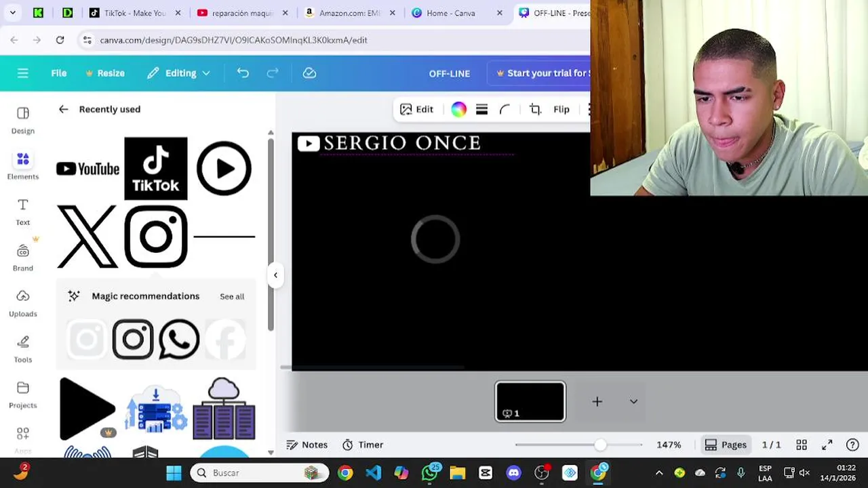This screenshot has height=488, width=868.
Task: Click the Flip button
Action: [x=561, y=109]
